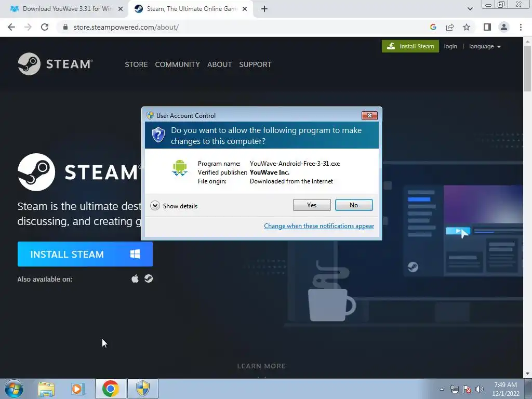The width and height of the screenshot is (532, 399).
Task: Switch to Steam Ultimate Online Game tab
Action: tap(191, 9)
